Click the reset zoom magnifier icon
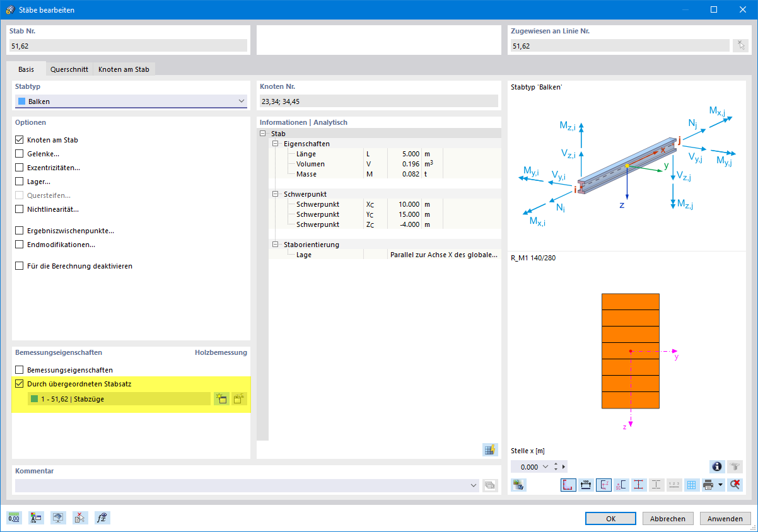The height and width of the screenshot is (532, 758). (735, 485)
